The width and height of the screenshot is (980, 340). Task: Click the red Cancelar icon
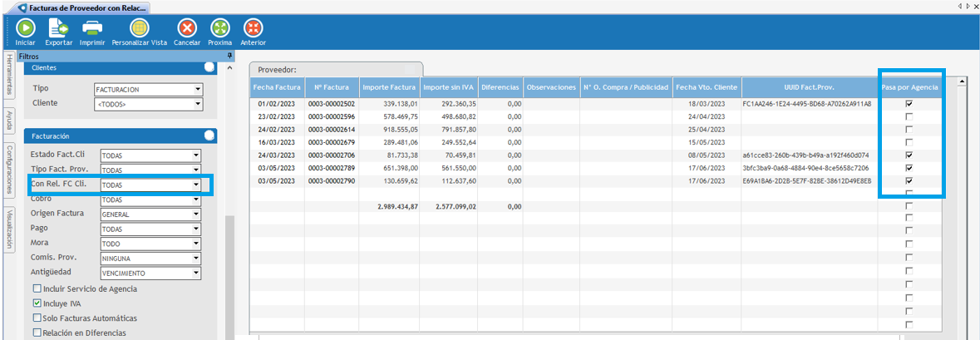coord(187,29)
